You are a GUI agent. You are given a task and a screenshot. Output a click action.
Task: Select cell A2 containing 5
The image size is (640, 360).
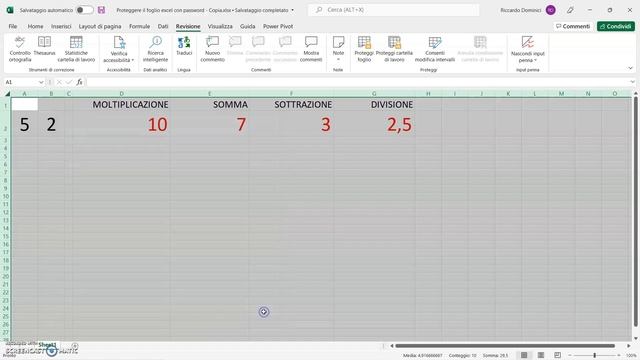24,124
